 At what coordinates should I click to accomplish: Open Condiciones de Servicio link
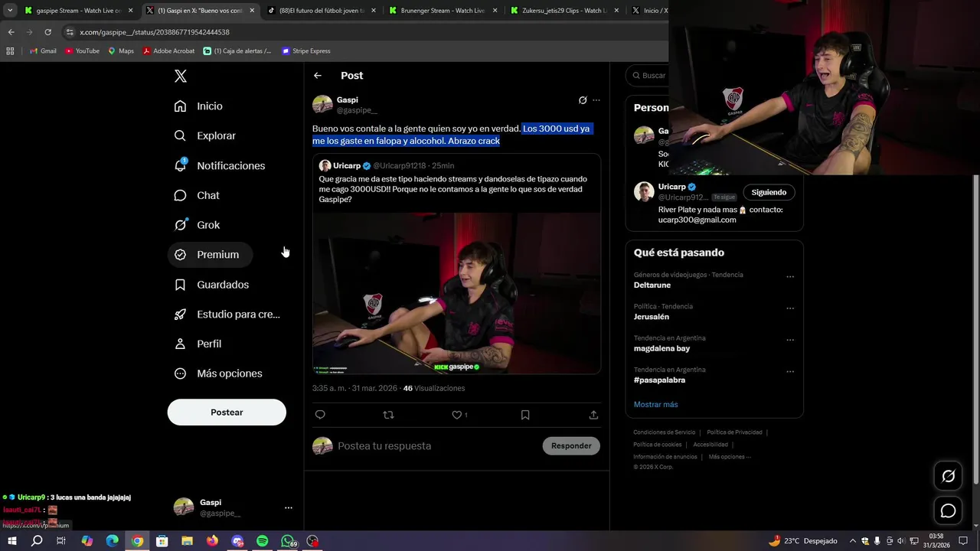665,432
